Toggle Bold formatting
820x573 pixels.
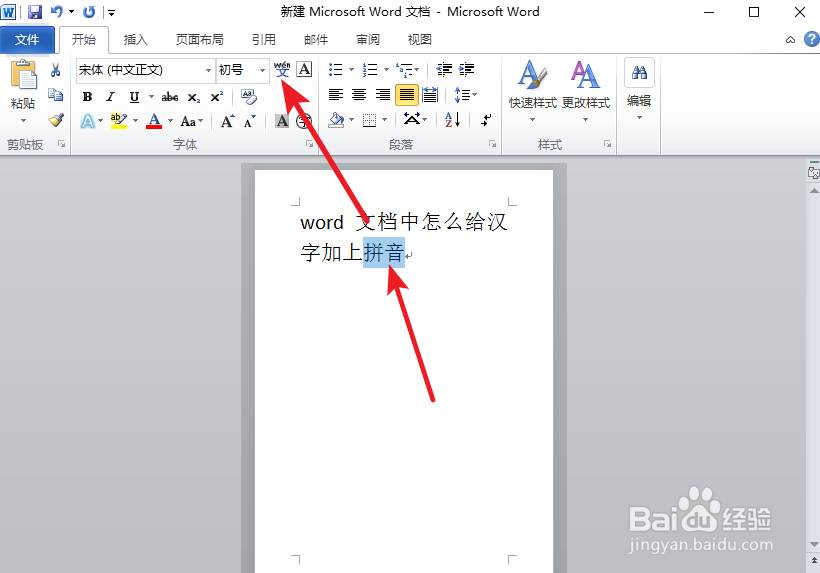(87, 97)
